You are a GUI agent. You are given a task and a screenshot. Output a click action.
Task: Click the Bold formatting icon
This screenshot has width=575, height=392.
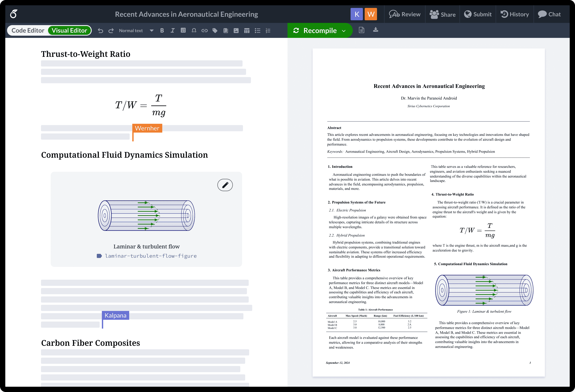(x=162, y=31)
